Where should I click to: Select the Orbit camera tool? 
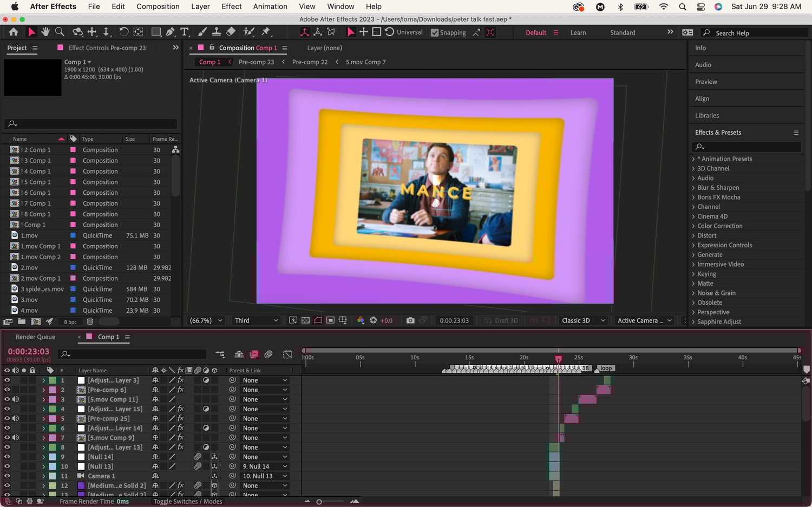click(77, 32)
